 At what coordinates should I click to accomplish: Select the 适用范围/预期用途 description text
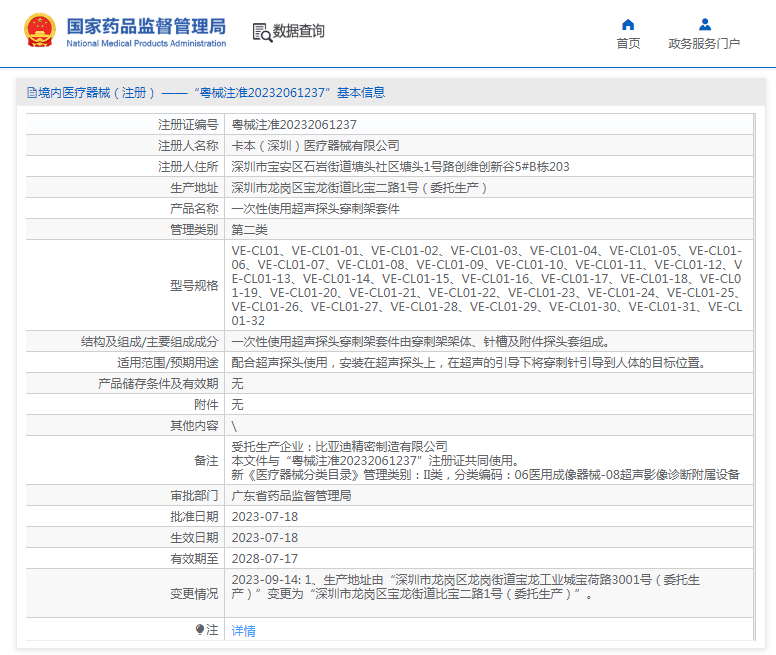pyautogui.click(x=471, y=363)
